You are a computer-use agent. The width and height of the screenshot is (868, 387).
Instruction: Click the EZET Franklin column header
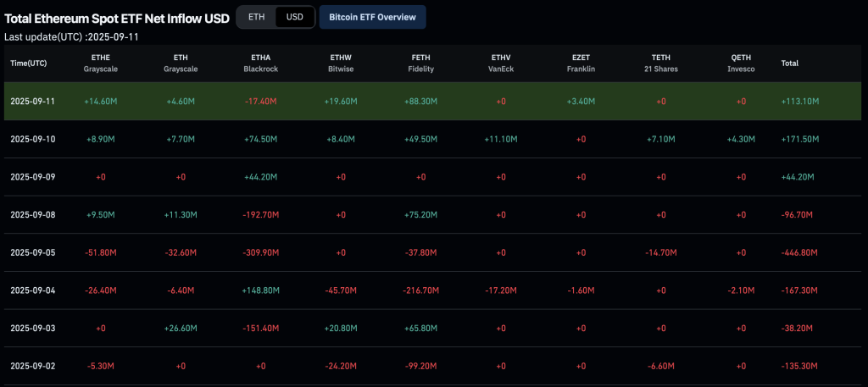(x=581, y=63)
